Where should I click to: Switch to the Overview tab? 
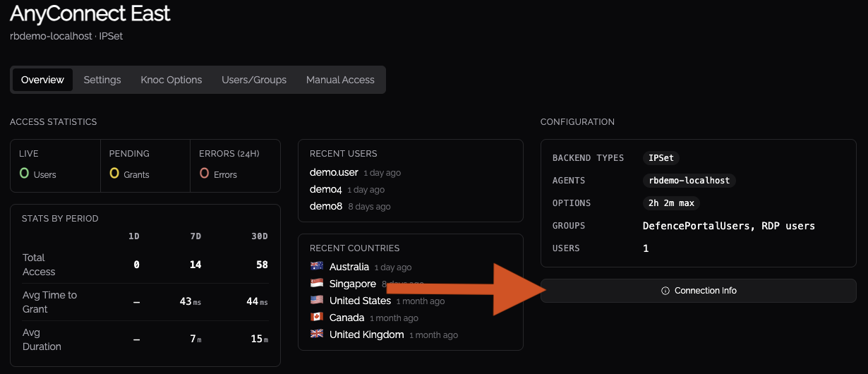(42, 80)
